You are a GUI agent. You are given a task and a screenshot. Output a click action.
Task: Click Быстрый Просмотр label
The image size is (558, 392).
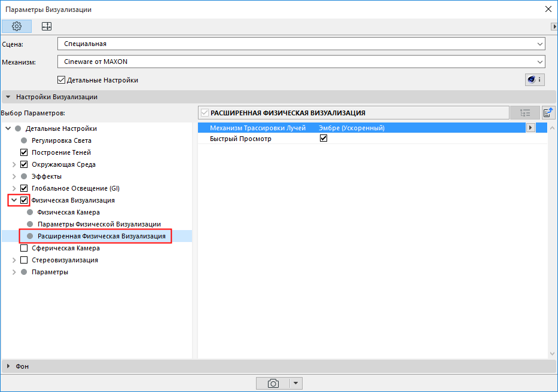coord(240,139)
